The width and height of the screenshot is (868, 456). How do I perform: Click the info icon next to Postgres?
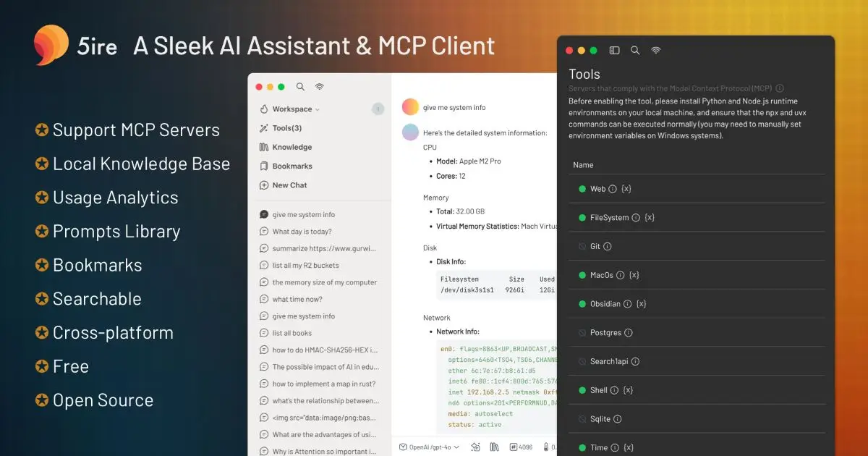click(628, 333)
